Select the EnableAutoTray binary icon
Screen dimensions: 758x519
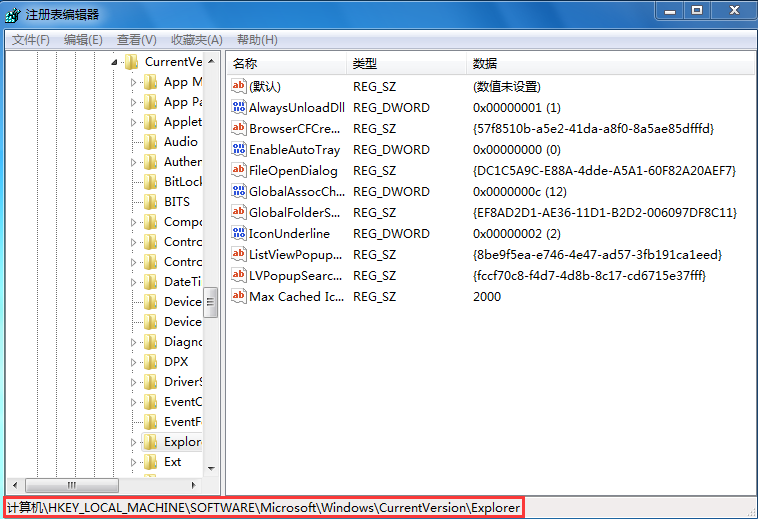pyautogui.click(x=239, y=150)
